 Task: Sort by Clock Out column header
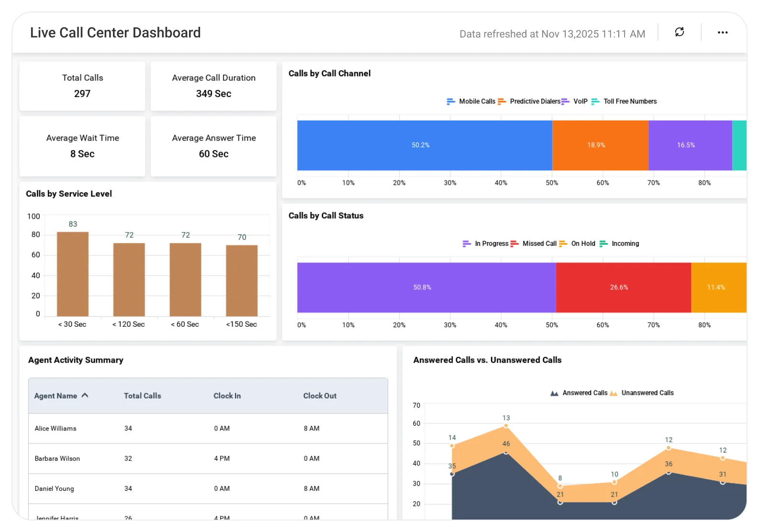pos(320,396)
